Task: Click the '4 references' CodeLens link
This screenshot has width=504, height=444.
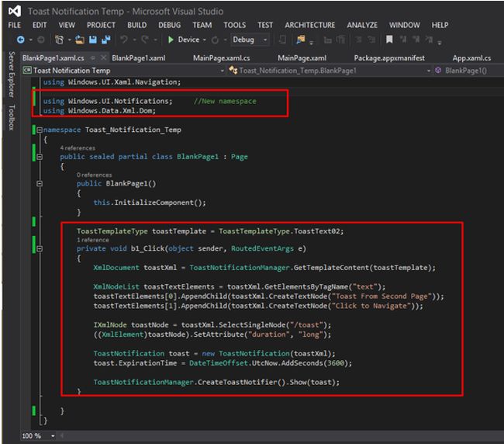Action: pyautogui.click(x=78, y=148)
